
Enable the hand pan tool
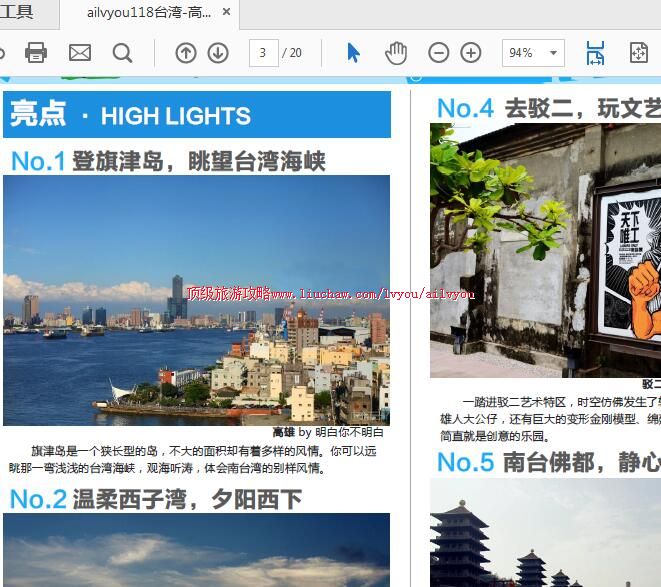396,53
